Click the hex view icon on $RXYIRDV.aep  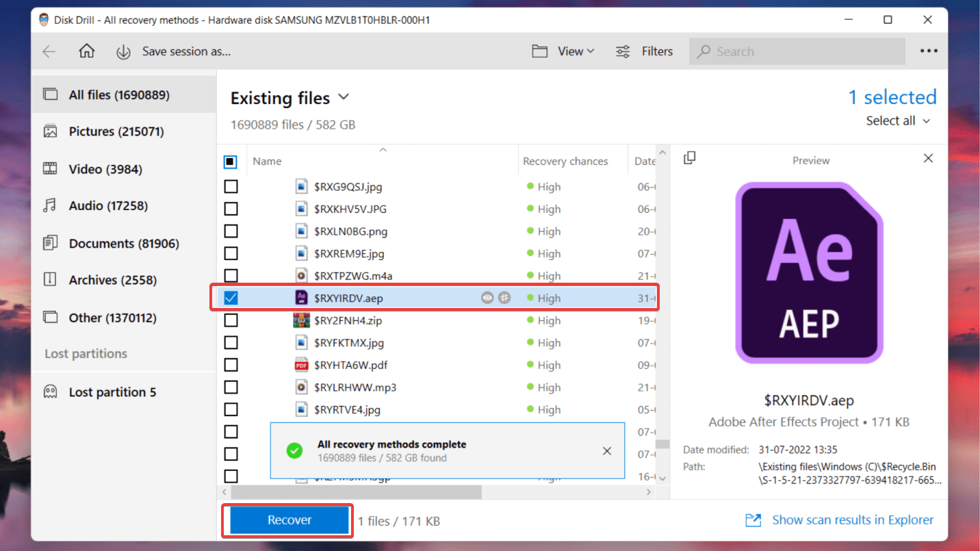tap(504, 298)
